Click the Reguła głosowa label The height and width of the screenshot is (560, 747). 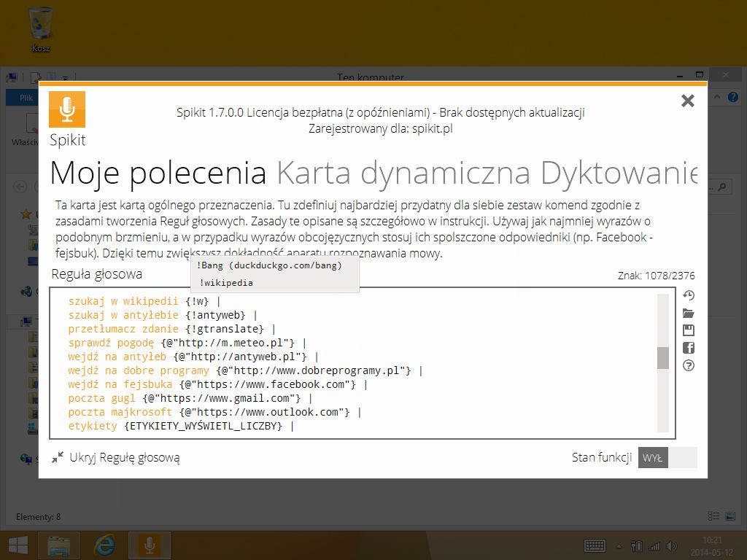[x=97, y=274]
